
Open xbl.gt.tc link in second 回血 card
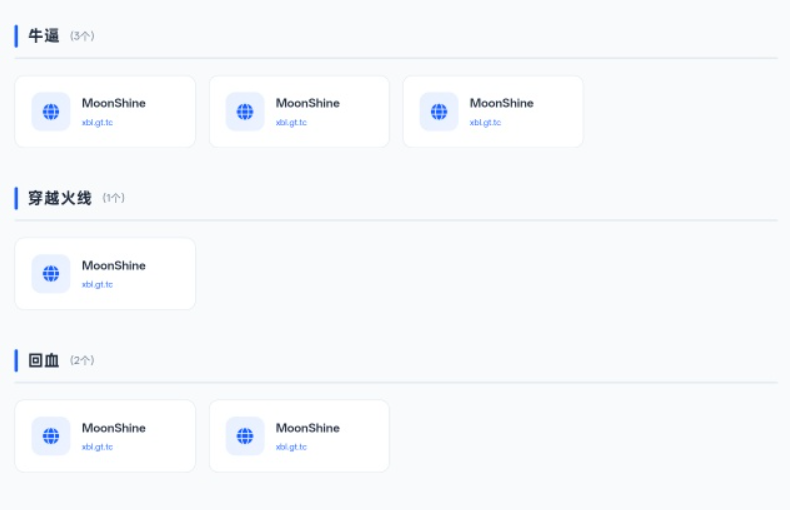coord(291,447)
